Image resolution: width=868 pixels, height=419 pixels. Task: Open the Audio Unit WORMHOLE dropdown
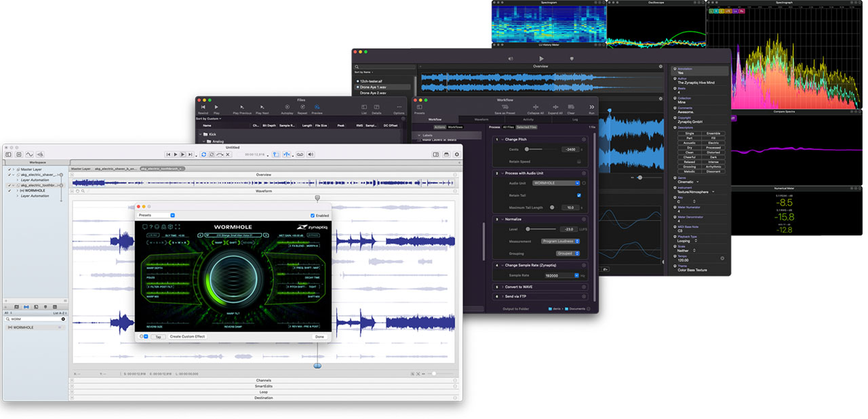click(x=556, y=183)
